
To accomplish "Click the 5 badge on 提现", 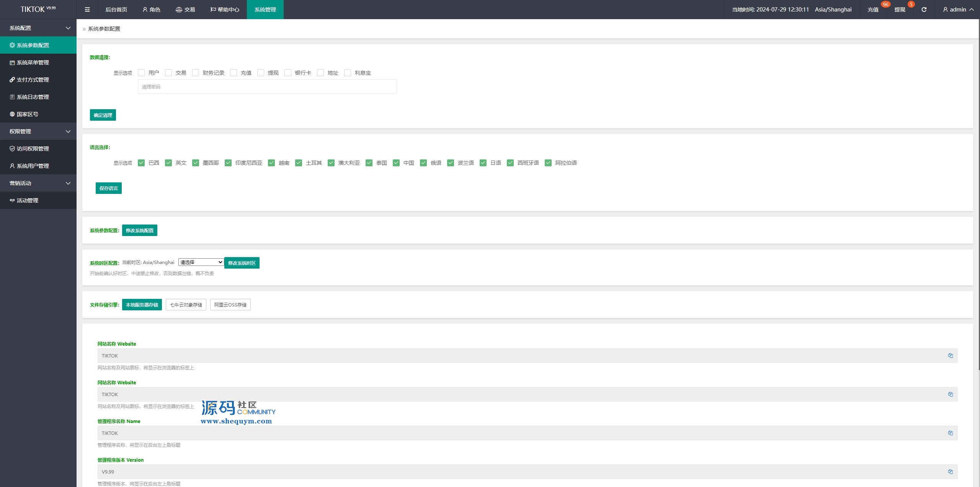I will coord(911,5).
